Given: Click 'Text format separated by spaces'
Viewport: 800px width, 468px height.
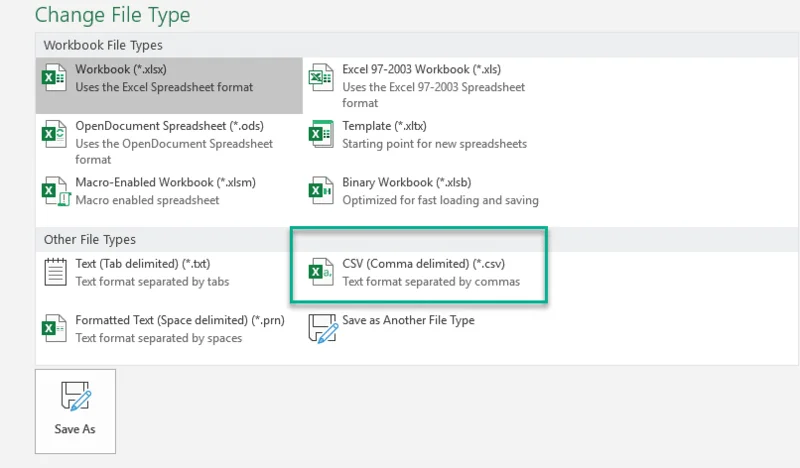Looking at the screenshot, I should click(159, 338).
